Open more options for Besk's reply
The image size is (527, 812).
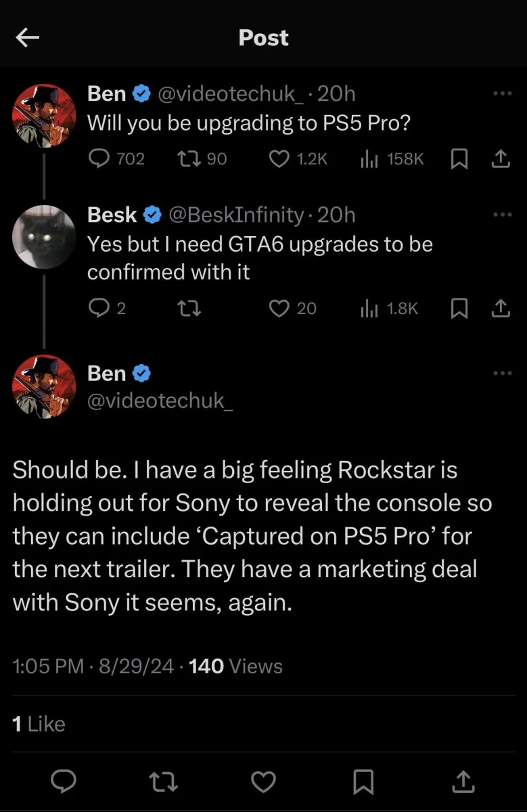(502, 212)
